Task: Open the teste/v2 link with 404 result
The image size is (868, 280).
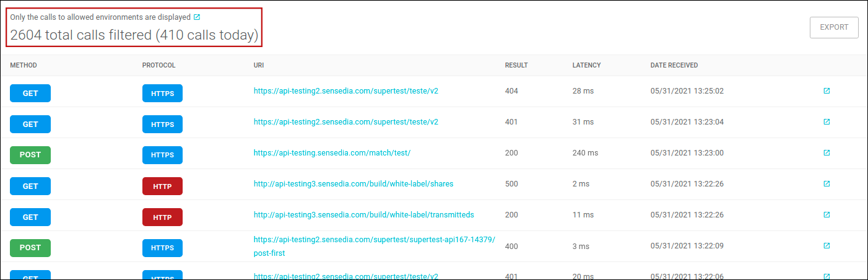Action: (345, 91)
